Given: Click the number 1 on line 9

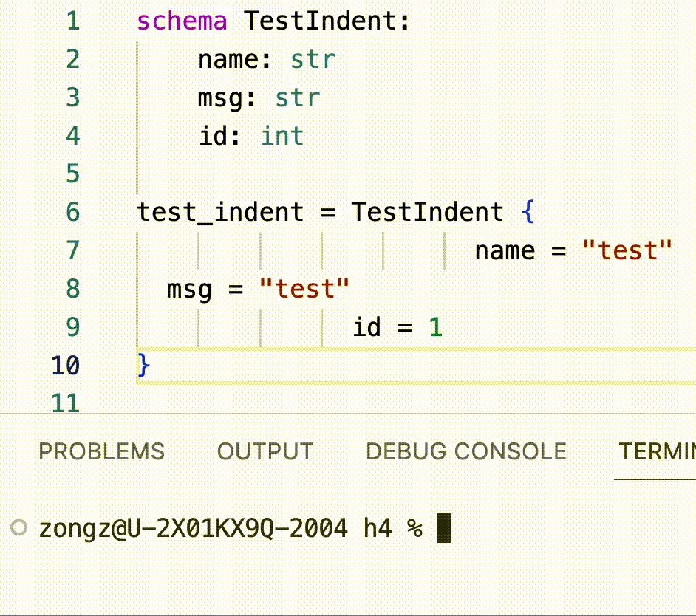Looking at the screenshot, I should click(x=435, y=327).
